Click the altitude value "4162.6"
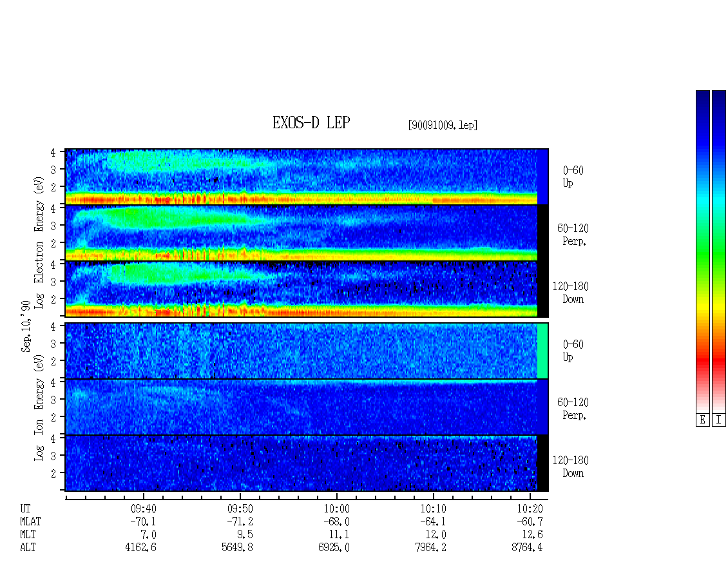This screenshot has height=564, width=728. (140, 548)
